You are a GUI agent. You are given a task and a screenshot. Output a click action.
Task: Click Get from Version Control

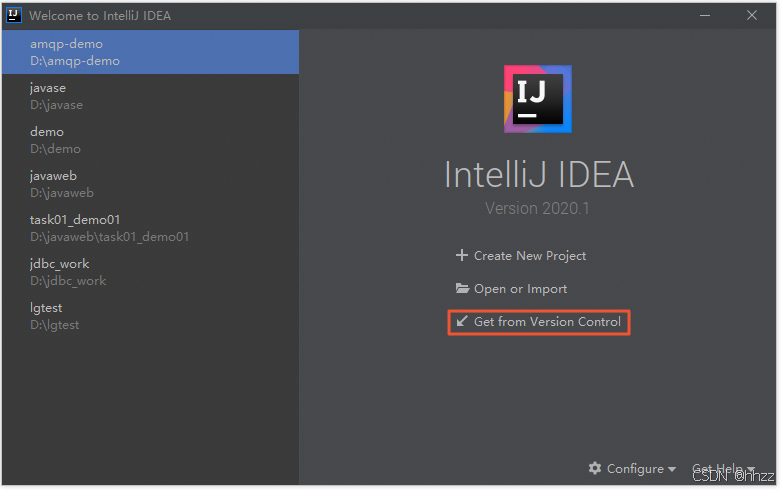pos(547,322)
